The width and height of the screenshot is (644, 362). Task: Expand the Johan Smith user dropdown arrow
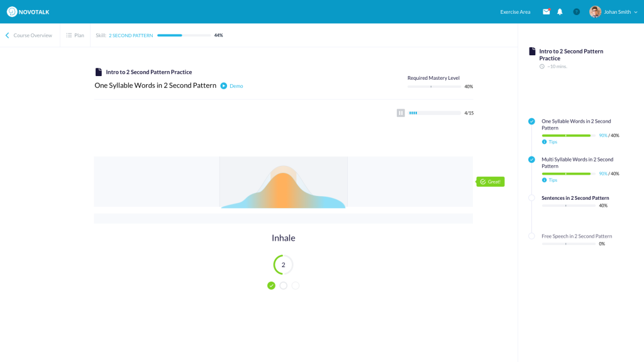(636, 12)
